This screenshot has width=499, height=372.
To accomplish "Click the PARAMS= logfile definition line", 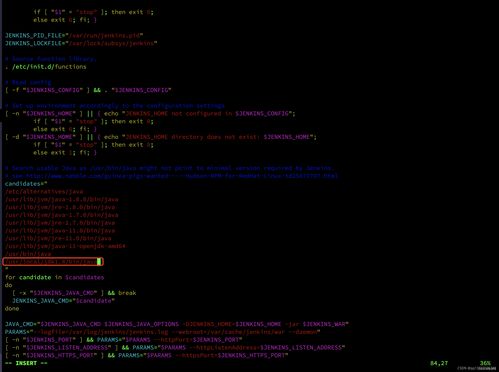I will point(163,332).
